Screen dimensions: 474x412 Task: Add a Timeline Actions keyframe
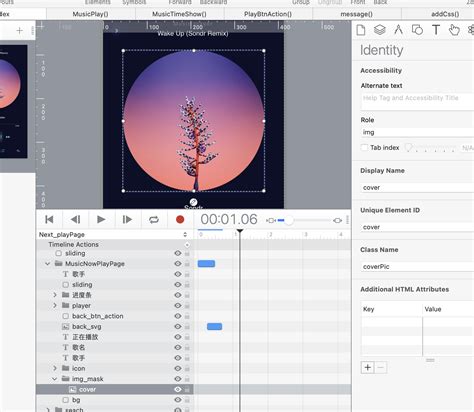187,245
